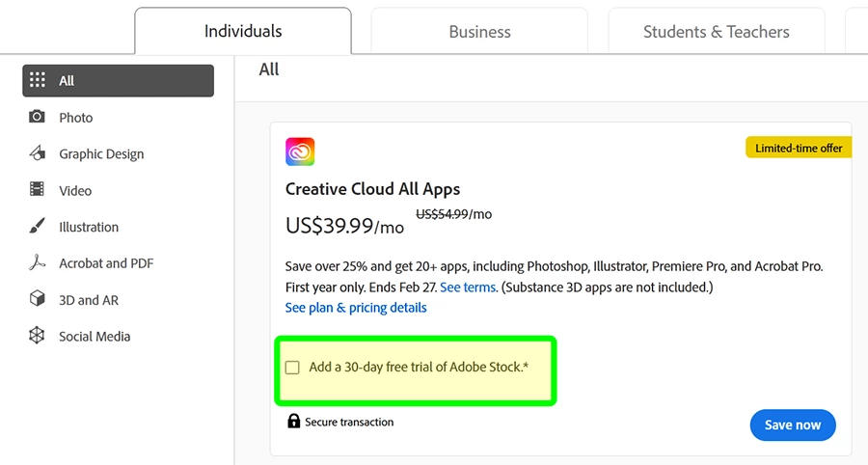Image resolution: width=868 pixels, height=465 pixels.
Task: Click the Creative Cloud All Apps title
Action: [x=372, y=189]
